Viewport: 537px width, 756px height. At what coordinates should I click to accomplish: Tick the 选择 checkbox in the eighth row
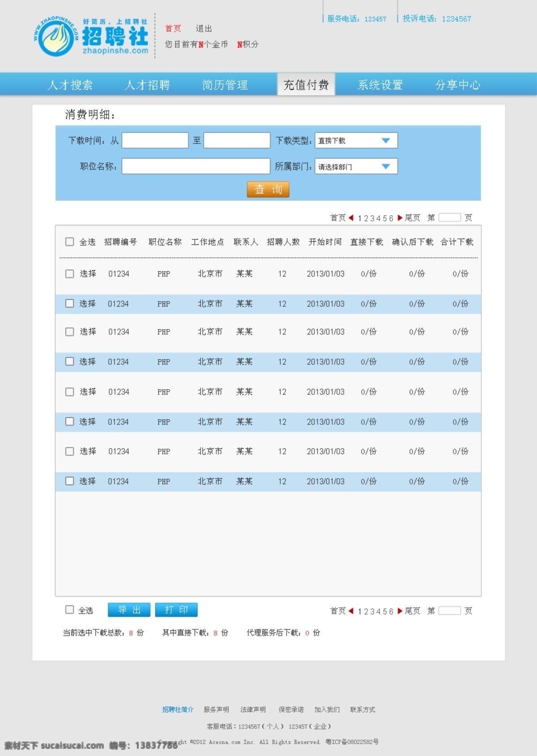tap(69, 481)
